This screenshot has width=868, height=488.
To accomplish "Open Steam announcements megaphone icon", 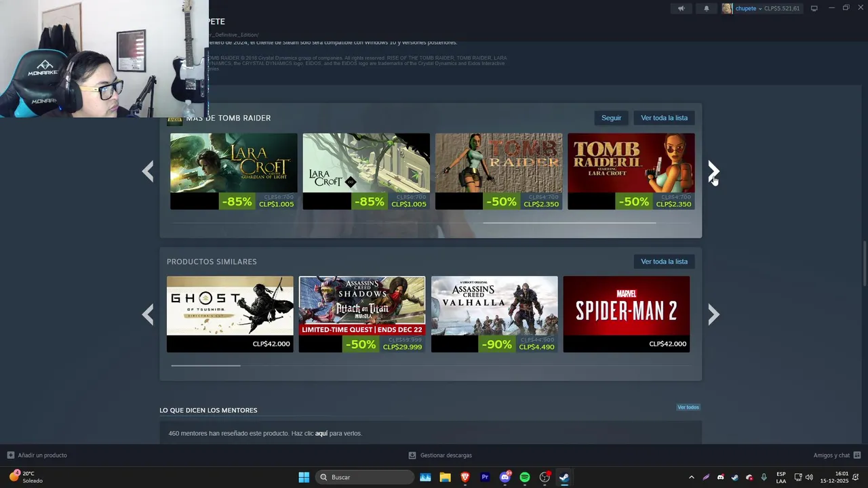I will pyautogui.click(x=681, y=9).
